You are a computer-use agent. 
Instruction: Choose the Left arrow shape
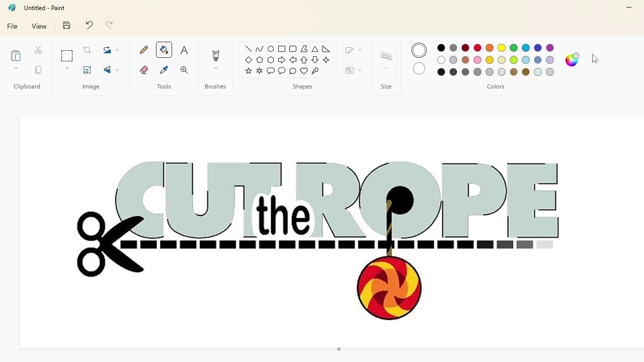(x=293, y=60)
